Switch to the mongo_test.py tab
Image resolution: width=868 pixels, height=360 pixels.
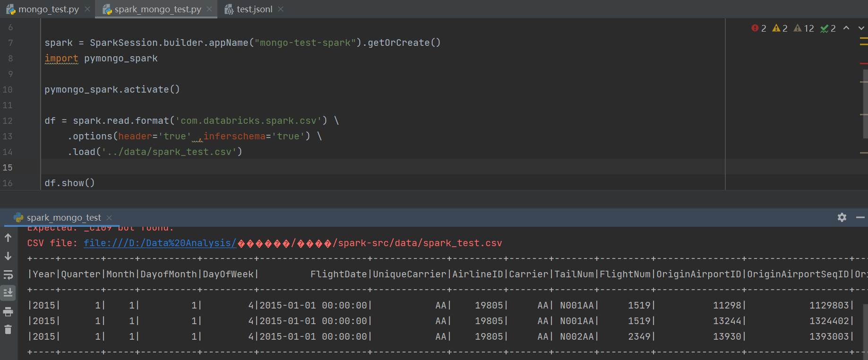click(48, 9)
